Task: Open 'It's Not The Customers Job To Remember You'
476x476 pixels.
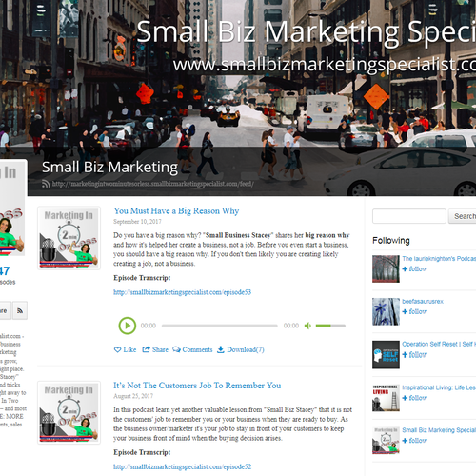Action: (x=197, y=386)
